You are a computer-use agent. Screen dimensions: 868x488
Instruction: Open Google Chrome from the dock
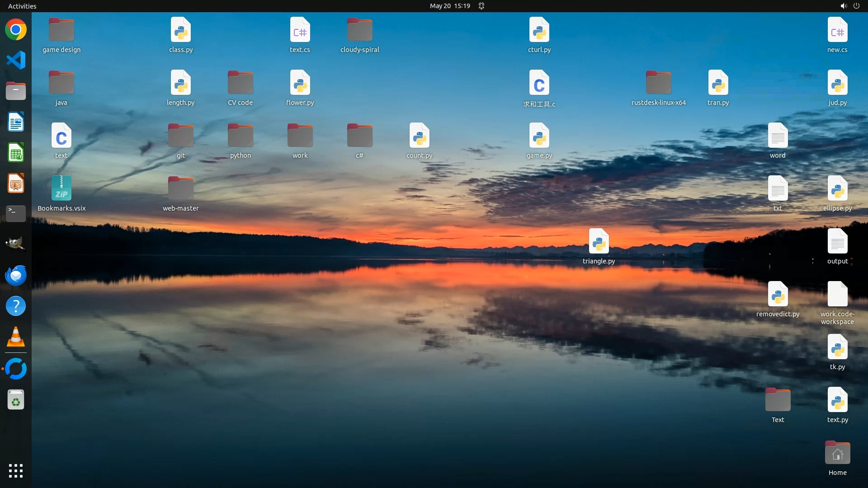click(x=16, y=30)
